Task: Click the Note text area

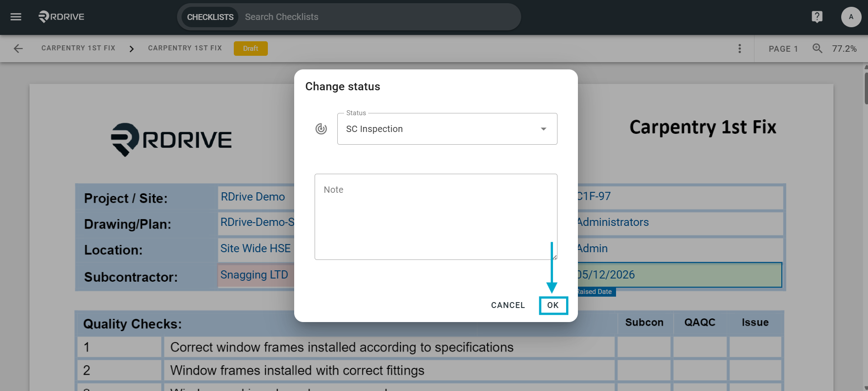Action: tap(436, 217)
